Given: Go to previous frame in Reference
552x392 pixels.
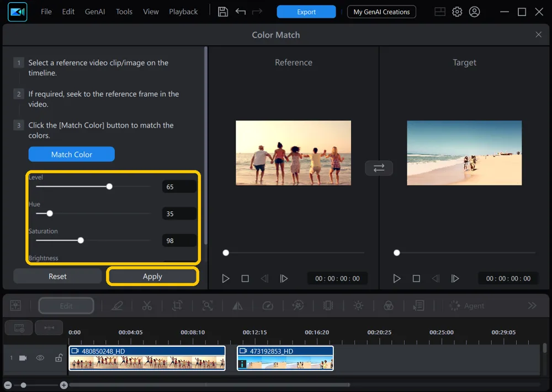Looking at the screenshot, I should pos(264,279).
